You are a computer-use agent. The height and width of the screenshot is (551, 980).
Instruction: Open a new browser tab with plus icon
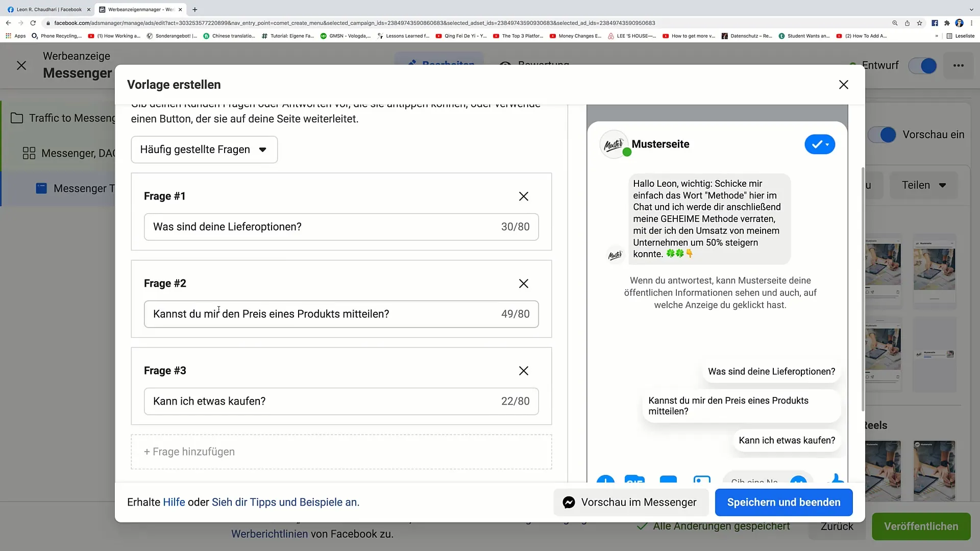(x=195, y=10)
